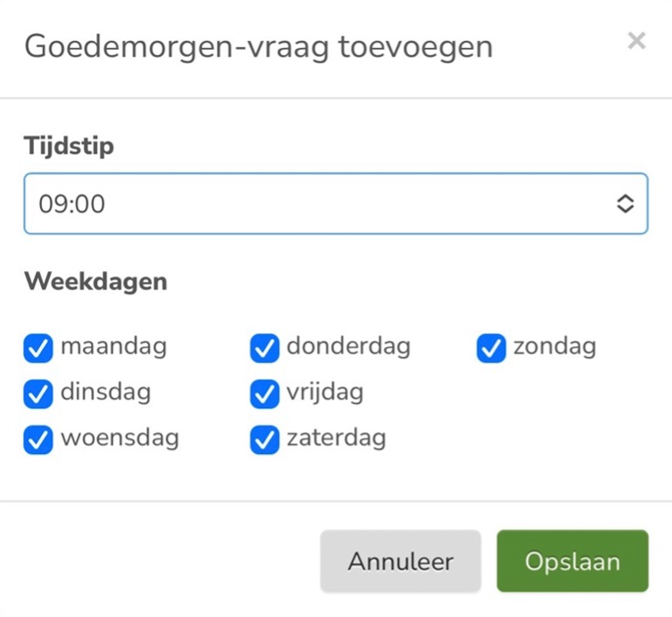
Task: Untick the vrijdag checkbox
Action: [x=264, y=394]
